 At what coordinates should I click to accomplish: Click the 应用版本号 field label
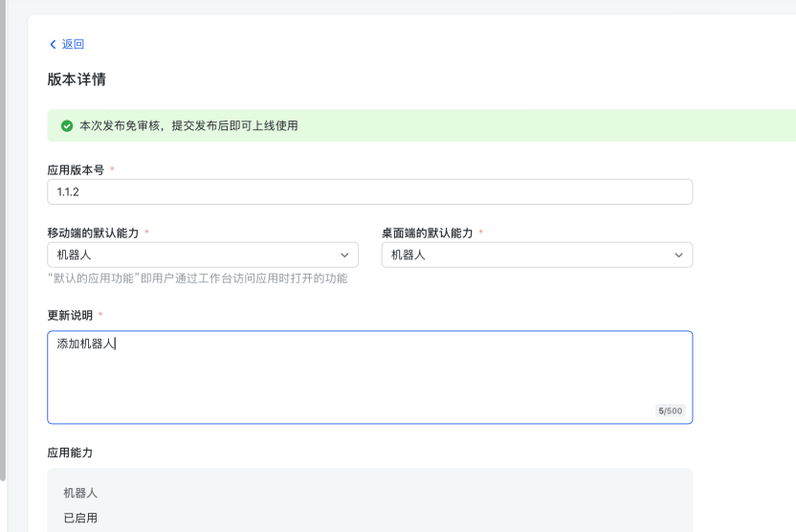pyautogui.click(x=76, y=169)
